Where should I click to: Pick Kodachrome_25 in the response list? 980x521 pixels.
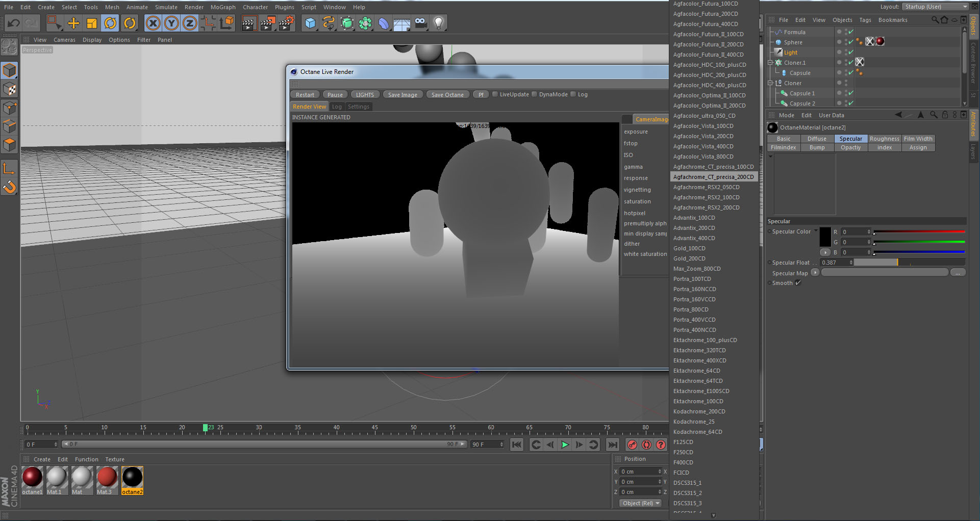coord(694,422)
